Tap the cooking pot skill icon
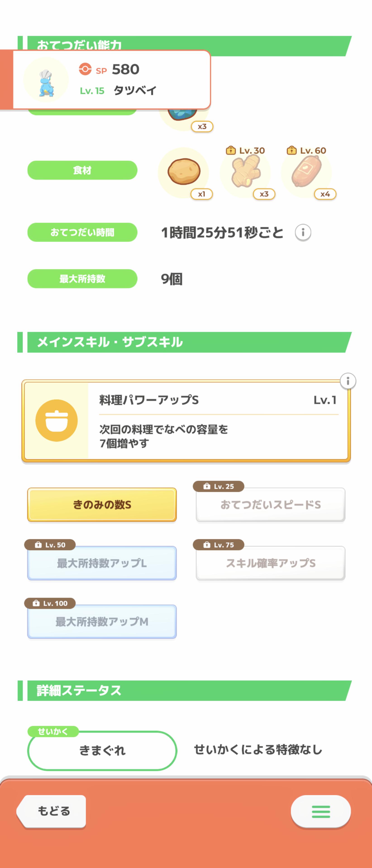The width and height of the screenshot is (372, 868). 57,420
